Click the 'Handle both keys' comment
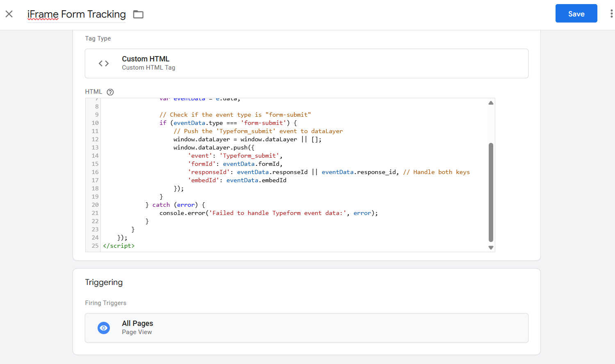Image resolution: width=615 pixels, height=364 pixels. pyautogui.click(x=437, y=172)
